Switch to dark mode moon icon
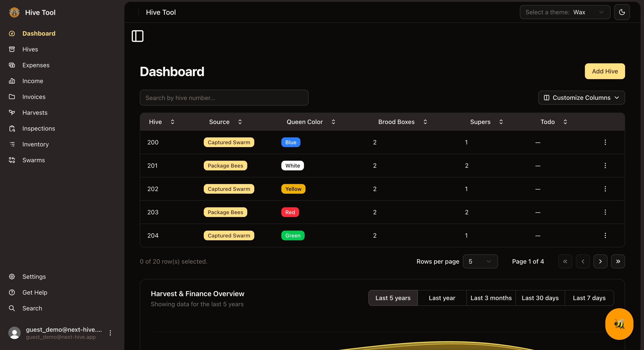Viewport: 644px width, 350px height. click(x=622, y=12)
